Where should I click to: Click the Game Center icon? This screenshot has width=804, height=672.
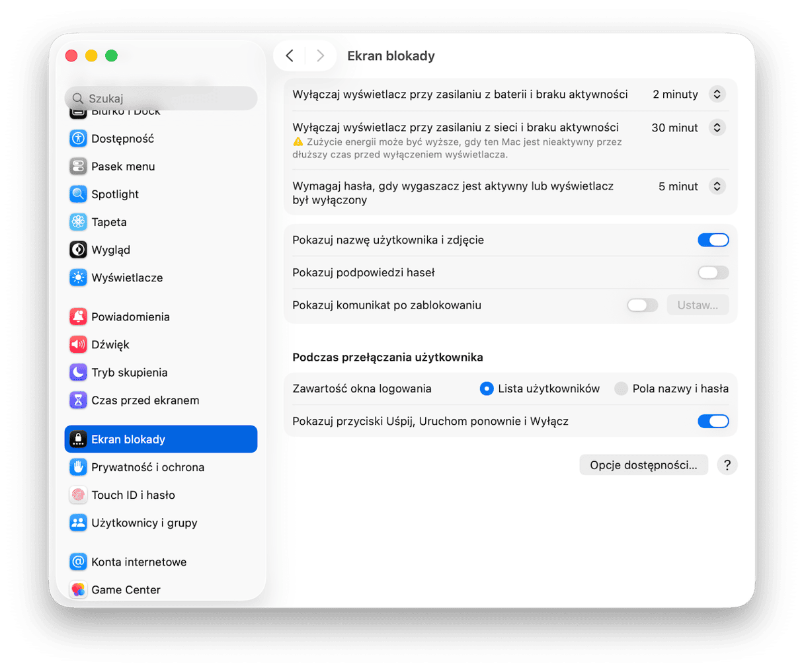(78, 589)
